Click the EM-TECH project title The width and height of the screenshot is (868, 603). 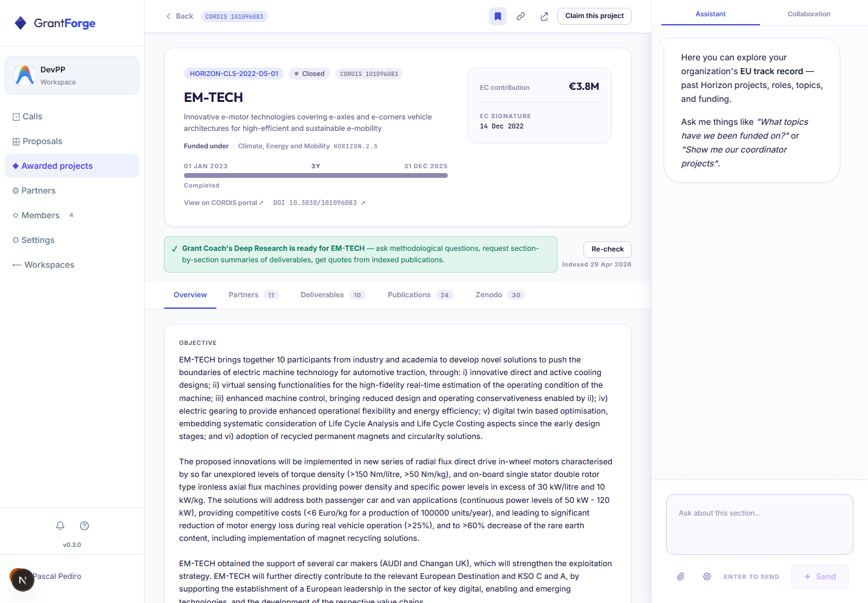pyautogui.click(x=213, y=98)
